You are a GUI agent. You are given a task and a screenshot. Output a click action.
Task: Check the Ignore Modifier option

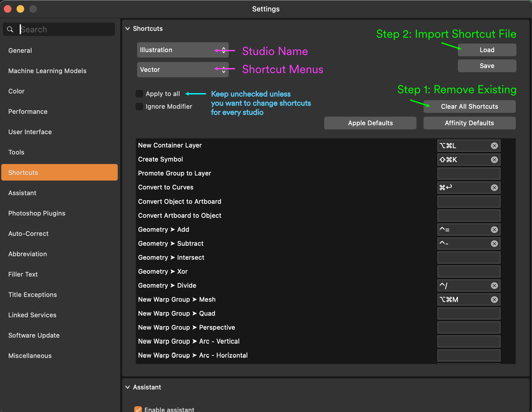point(139,106)
